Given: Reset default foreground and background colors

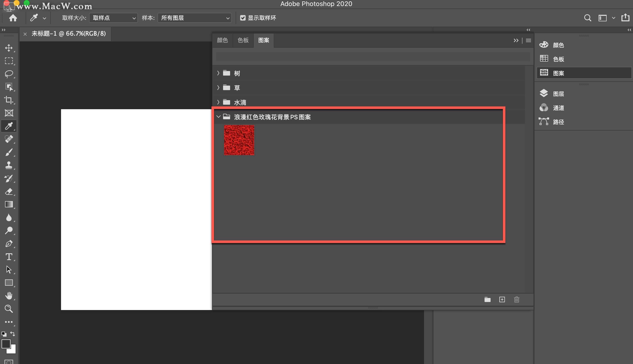Looking at the screenshot, I should coord(4,334).
